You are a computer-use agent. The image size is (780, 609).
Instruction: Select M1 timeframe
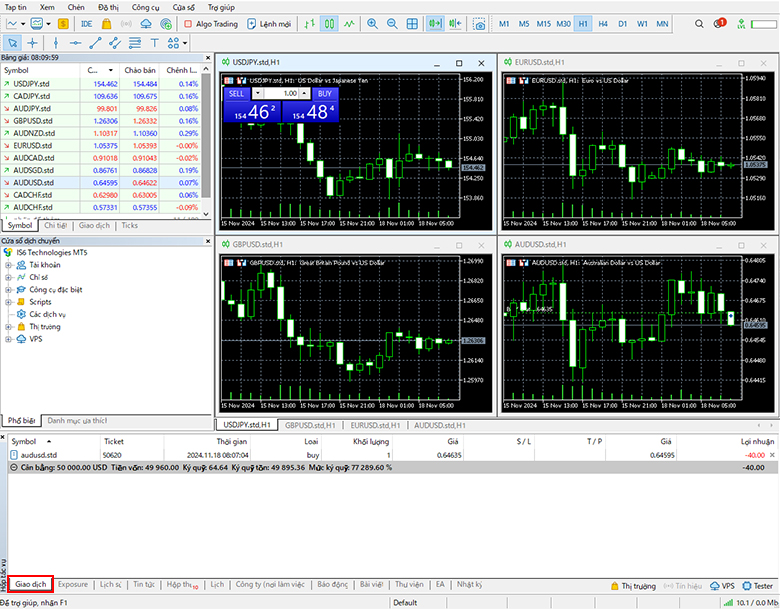point(504,24)
